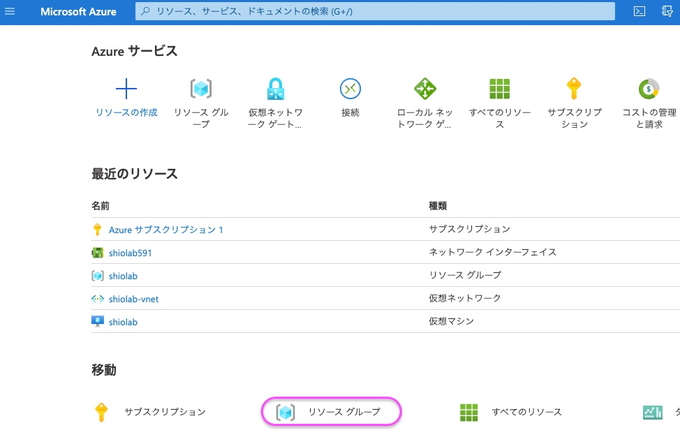This screenshot has width=680, height=437.
Task: Click key icon in 移動 section
Action: [101, 412]
